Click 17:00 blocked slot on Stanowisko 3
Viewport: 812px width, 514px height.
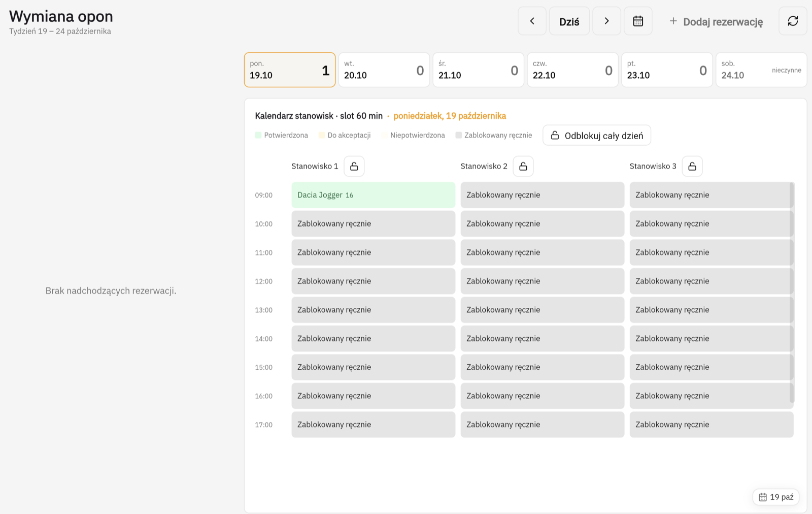point(712,425)
